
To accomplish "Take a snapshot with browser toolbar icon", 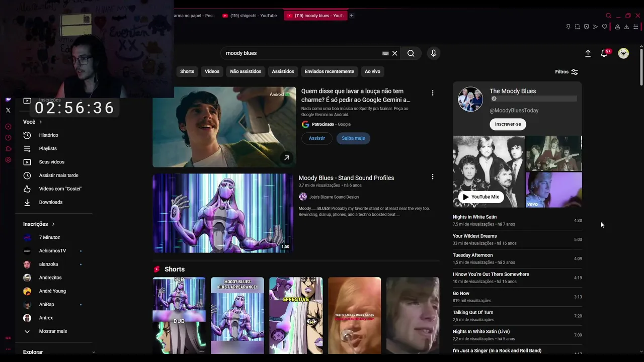I will tap(577, 27).
